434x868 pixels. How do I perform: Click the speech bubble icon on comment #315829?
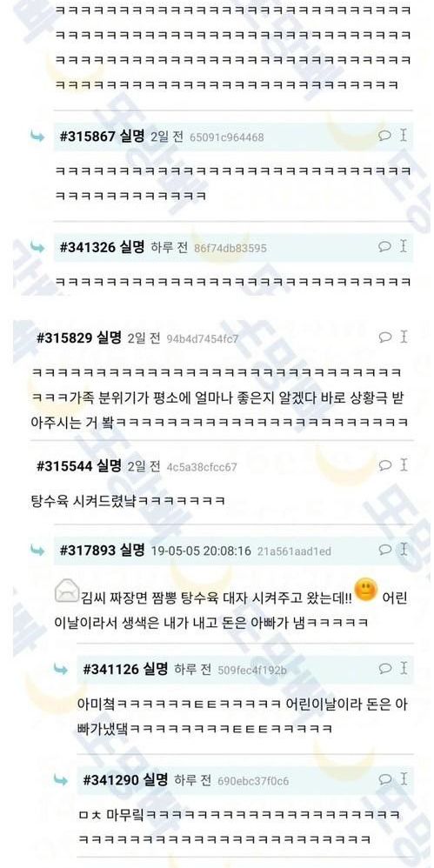click(x=384, y=337)
